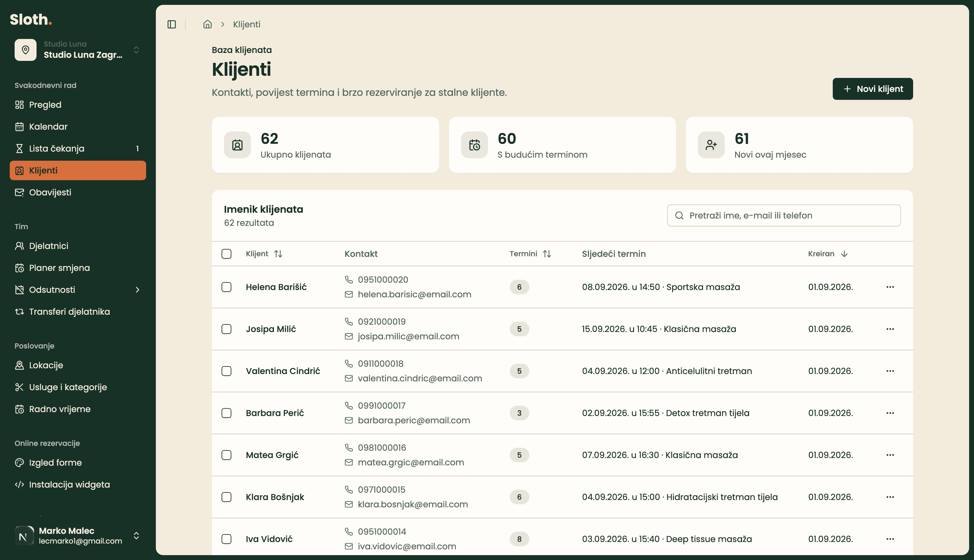Screen dimensions: 974x560
Task: Expand the Odsutnosti submenu chevron
Action: pyautogui.click(x=137, y=290)
